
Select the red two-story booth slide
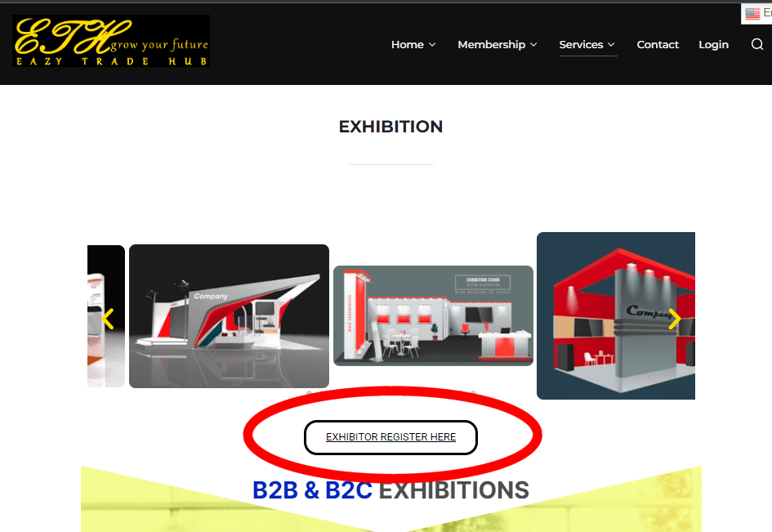[616, 315]
